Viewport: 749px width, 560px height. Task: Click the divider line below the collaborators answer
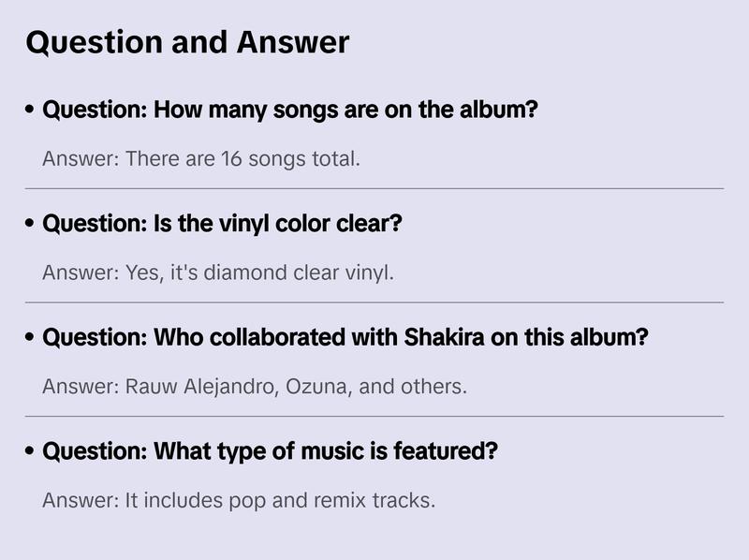374,416
